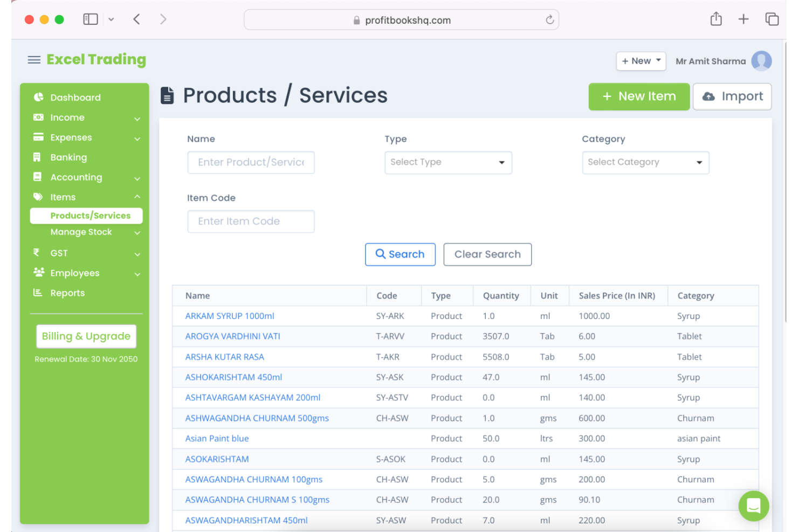
Task: Click the Employees people icon
Action: 38,273
